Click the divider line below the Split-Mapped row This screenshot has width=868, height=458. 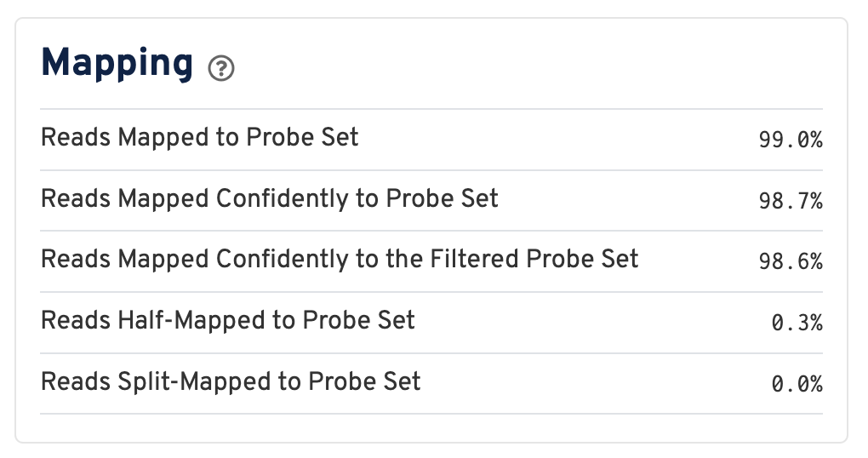tap(431, 415)
